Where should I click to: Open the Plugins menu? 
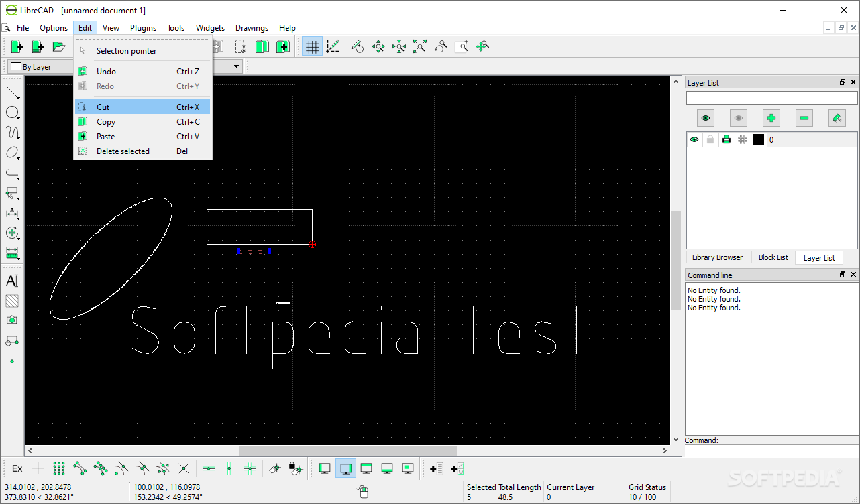click(143, 28)
